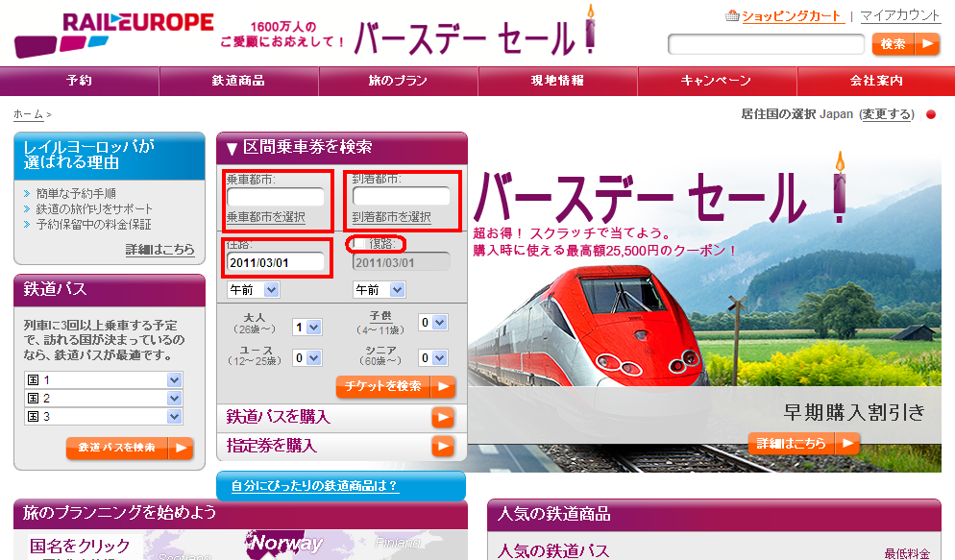The height and width of the screenshot is (560, 955).
Task: Click the orange arrow beside 鉄道パスを購入
Action: click(x=442, y=417)
